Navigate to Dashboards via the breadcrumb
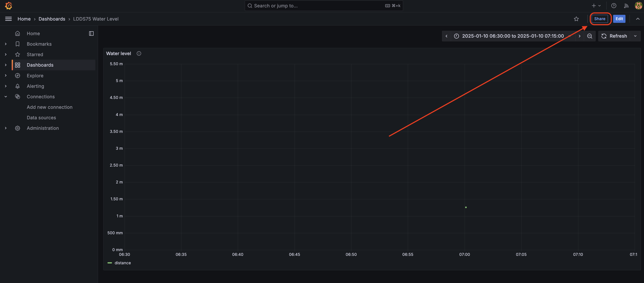Screen dimensions: 644x283 (x=52, y=19)
